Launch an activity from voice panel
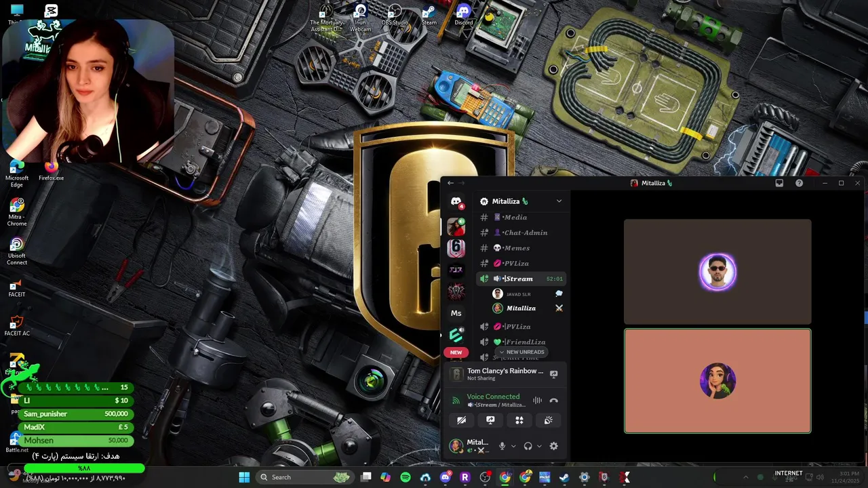The height and width of the screenshot is (488, 868). tap(519, 420)
